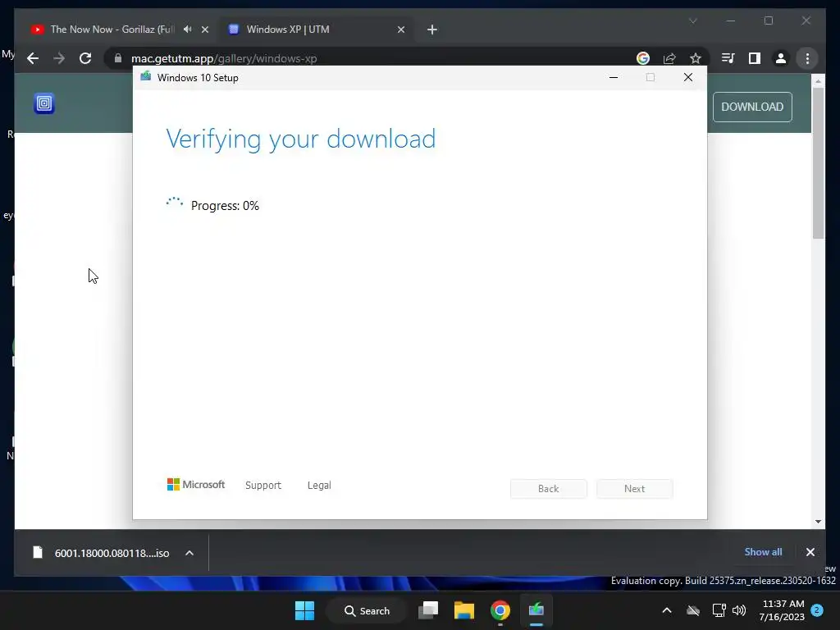Viewport: 840px width, 630px height.
Task: Open the Support link in Setup
Action: coord(263,486)
